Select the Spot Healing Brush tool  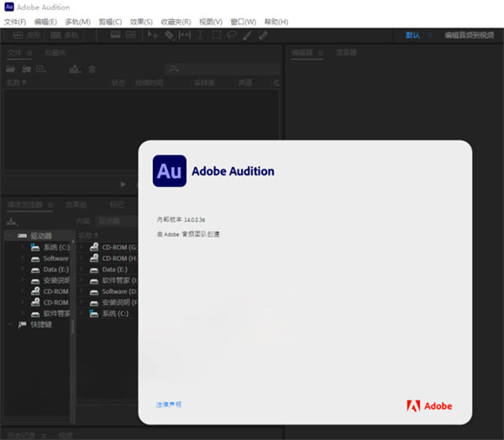click(x=263, y=35)
